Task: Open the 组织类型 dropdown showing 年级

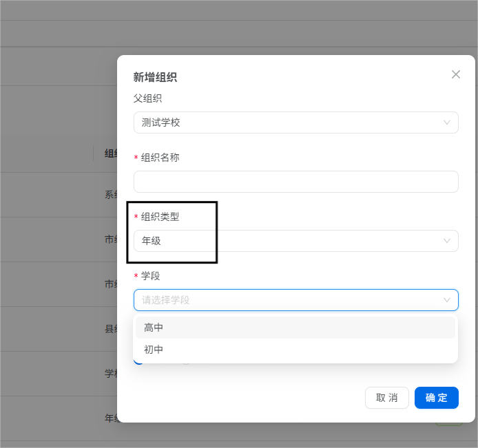Action: tap(296, 241)
